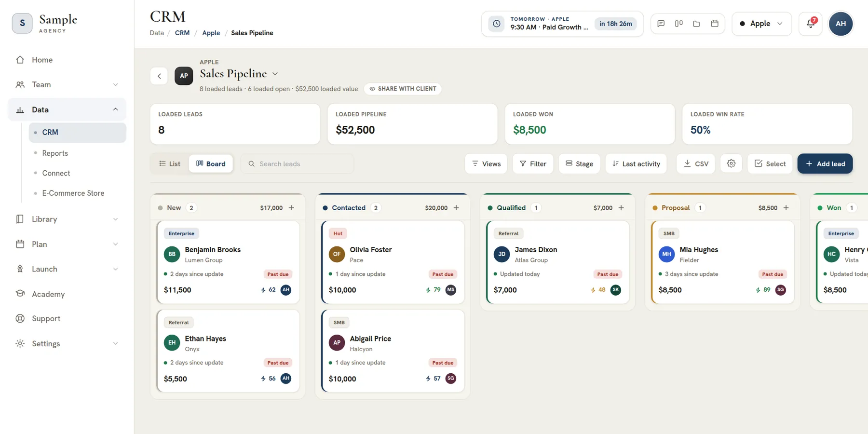Open Abigail Price lead card

coord(393,351)
